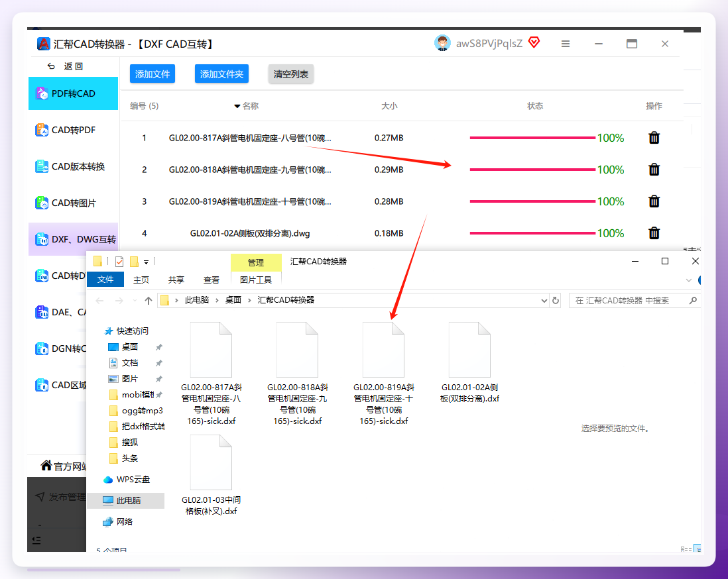Click the 状态 column header

535,106
